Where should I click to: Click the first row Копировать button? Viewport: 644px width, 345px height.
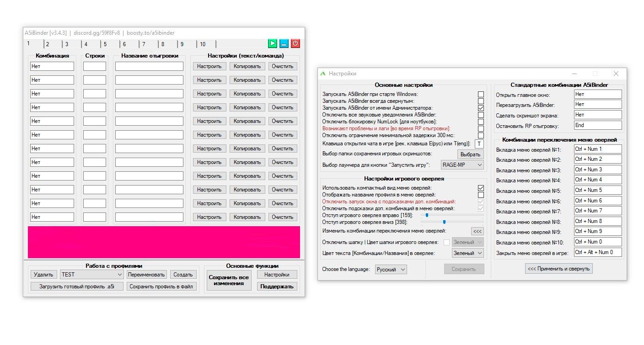pos(247,66)
